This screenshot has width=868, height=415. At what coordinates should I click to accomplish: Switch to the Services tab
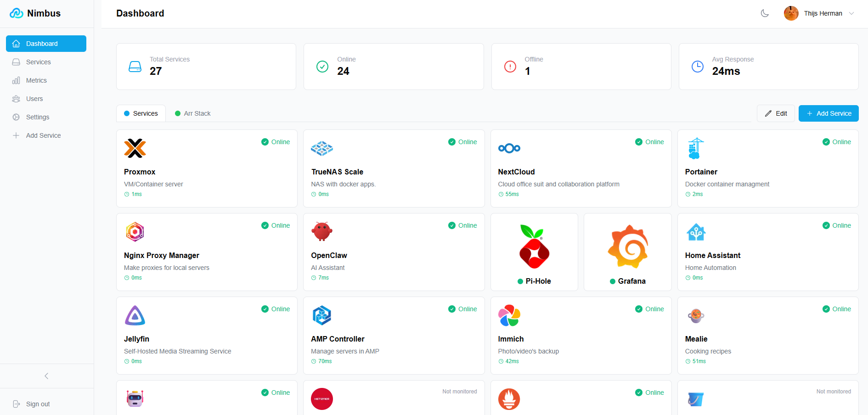tap(141, 113)
